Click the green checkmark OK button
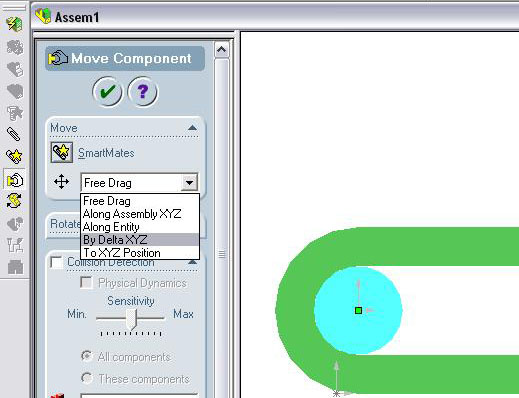The image size is (519, 398). [107, 92]
